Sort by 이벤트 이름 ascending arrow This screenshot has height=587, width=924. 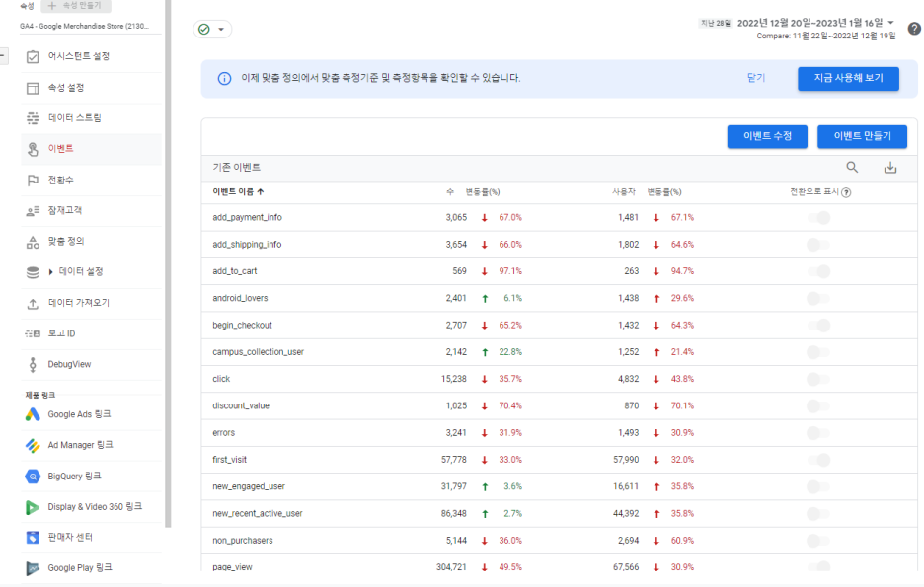click(261, 192)
